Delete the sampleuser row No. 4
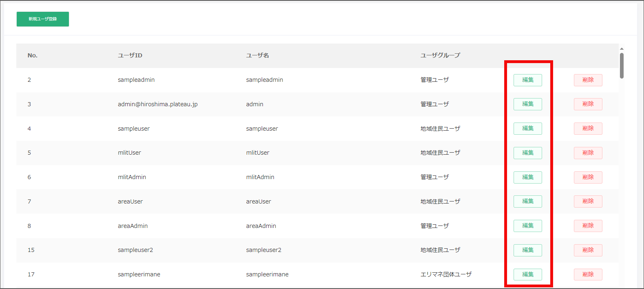 point(588,129)
